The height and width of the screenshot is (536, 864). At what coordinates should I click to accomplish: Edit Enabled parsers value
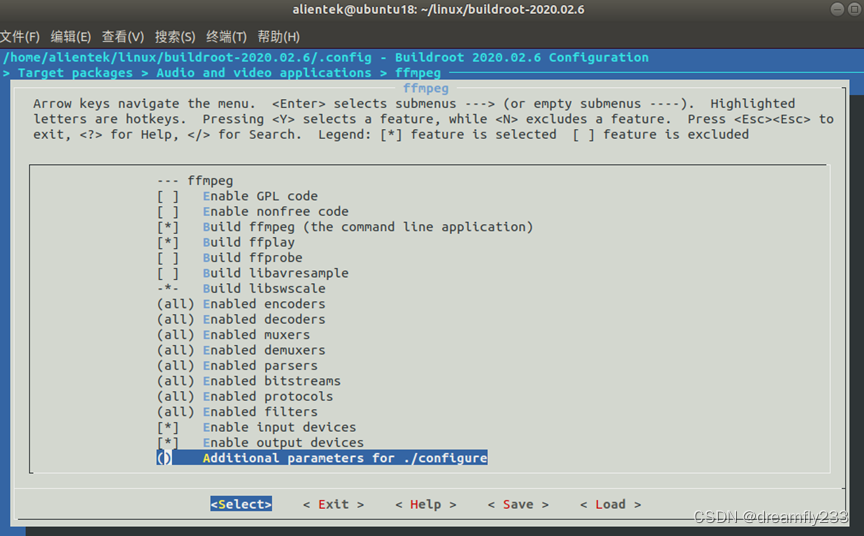point(237,366)
